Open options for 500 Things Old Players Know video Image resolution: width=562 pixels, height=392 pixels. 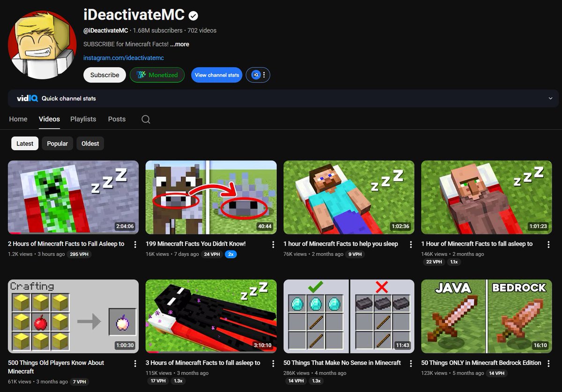pos(135,363)
